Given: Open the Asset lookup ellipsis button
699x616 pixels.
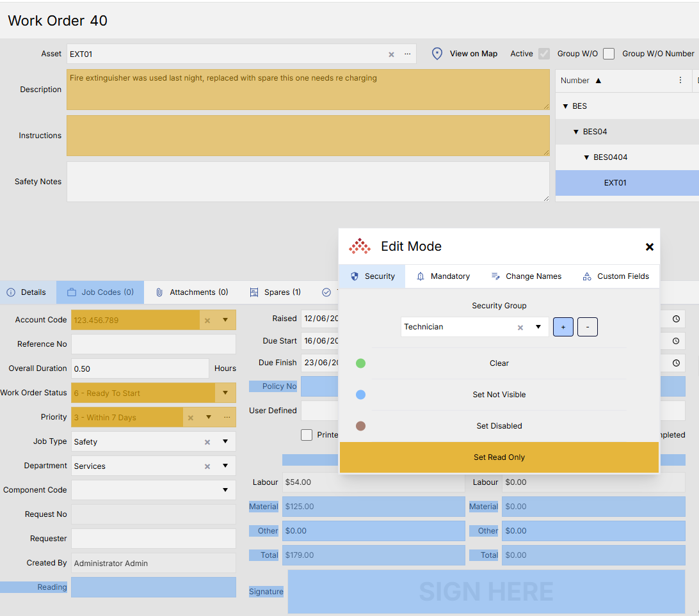Looking at the screenshot, I should [x=407, y=54].
